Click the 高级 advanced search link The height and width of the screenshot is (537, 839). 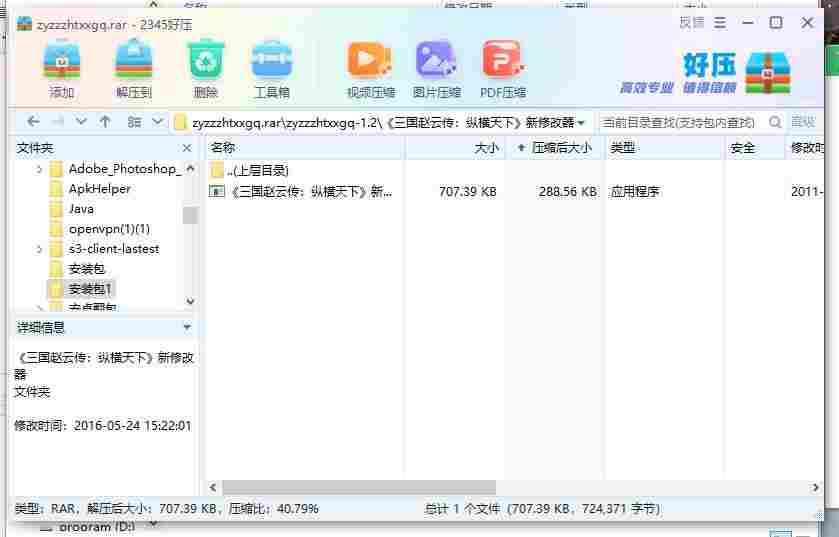pyautogui.click(x=803, y=122)
